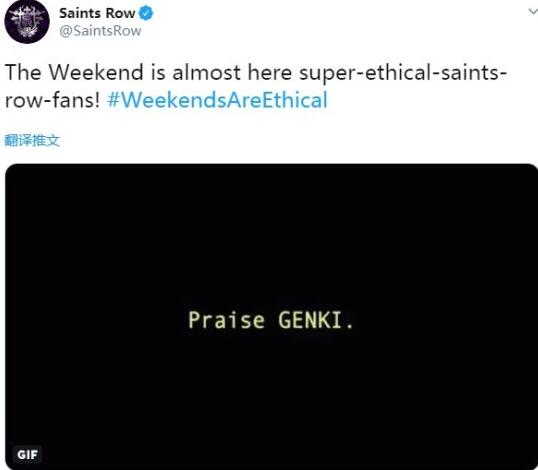538x470 pixels.
Task: Open the #WeekendsAreEthical hashtag
Action: (218, 100)
